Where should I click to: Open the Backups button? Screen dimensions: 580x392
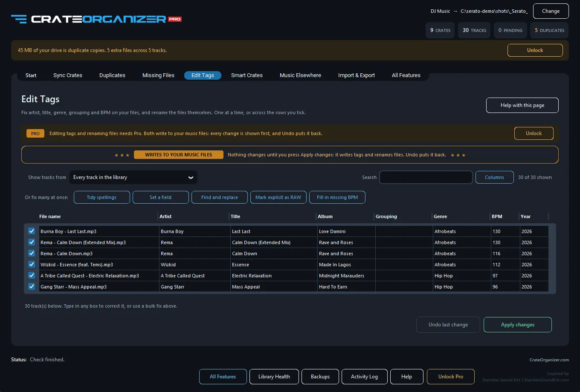(x=320, y=377)
